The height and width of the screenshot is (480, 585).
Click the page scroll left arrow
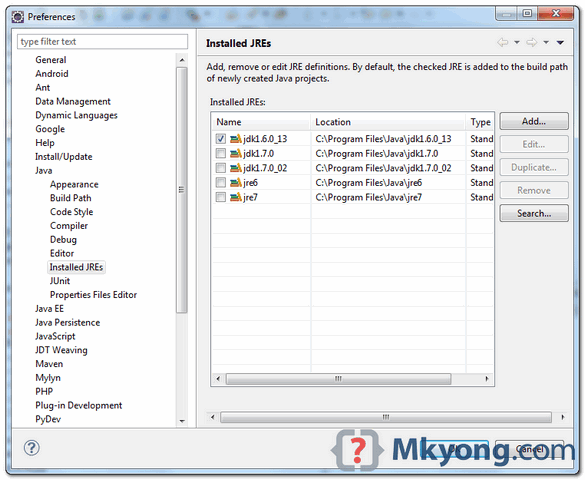[213, 417]
